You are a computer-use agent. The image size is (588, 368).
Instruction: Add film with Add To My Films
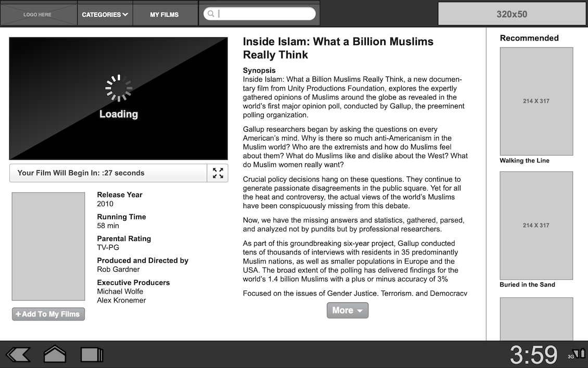48,314
